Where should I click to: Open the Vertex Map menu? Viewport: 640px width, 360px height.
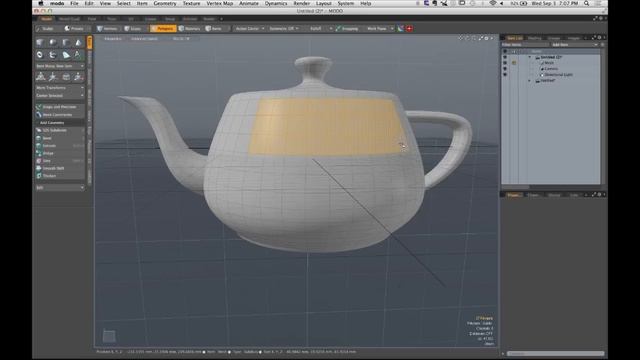coord(220,3)
